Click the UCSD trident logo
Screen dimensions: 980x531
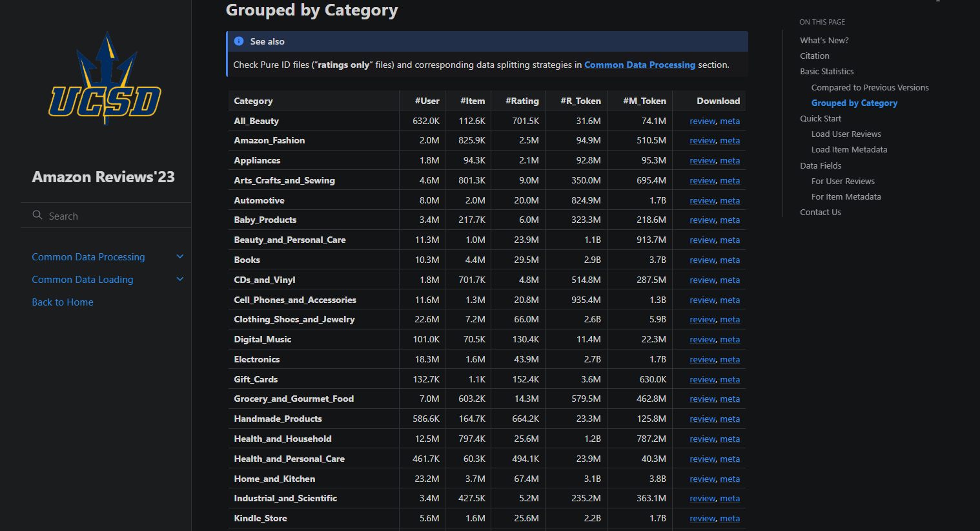[105, 78]
